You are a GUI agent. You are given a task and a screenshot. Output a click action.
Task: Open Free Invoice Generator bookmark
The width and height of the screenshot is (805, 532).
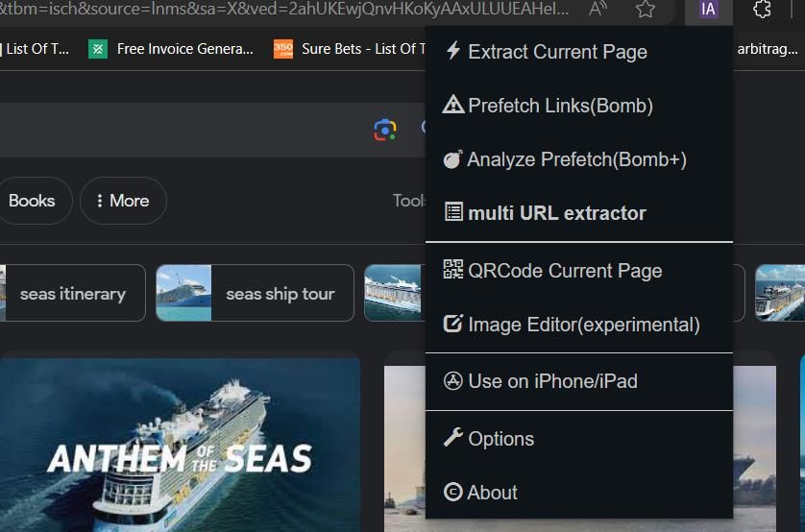173,49
